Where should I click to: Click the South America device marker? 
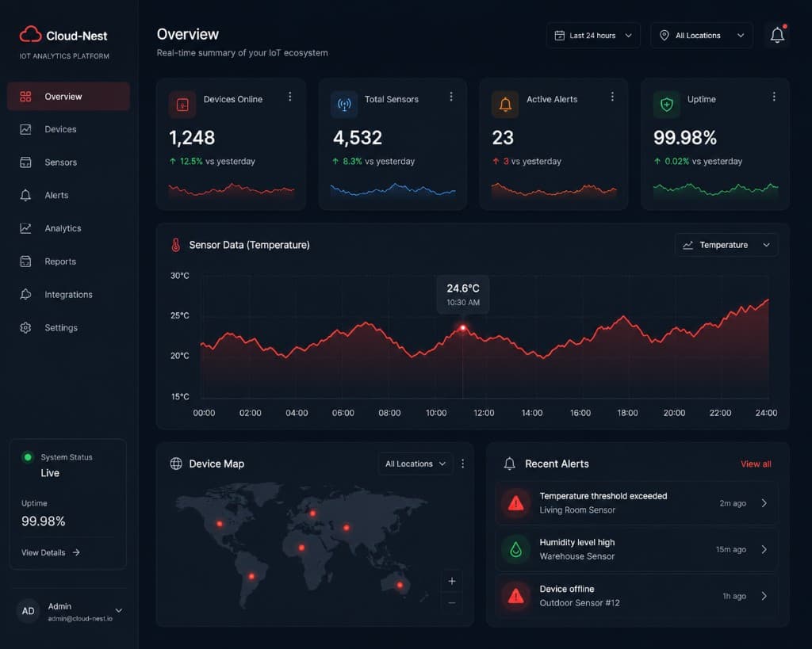point(251,577)
